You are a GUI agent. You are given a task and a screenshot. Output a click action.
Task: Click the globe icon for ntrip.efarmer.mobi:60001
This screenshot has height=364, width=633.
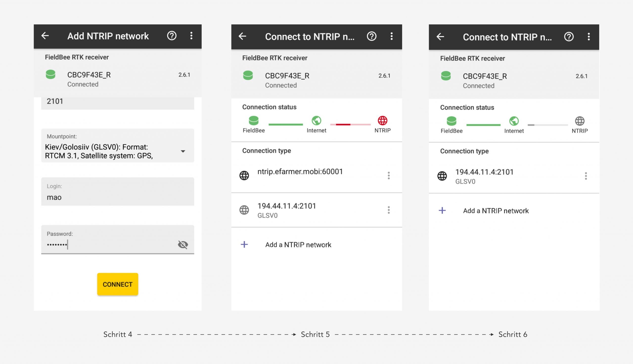[x=244, y=176]
